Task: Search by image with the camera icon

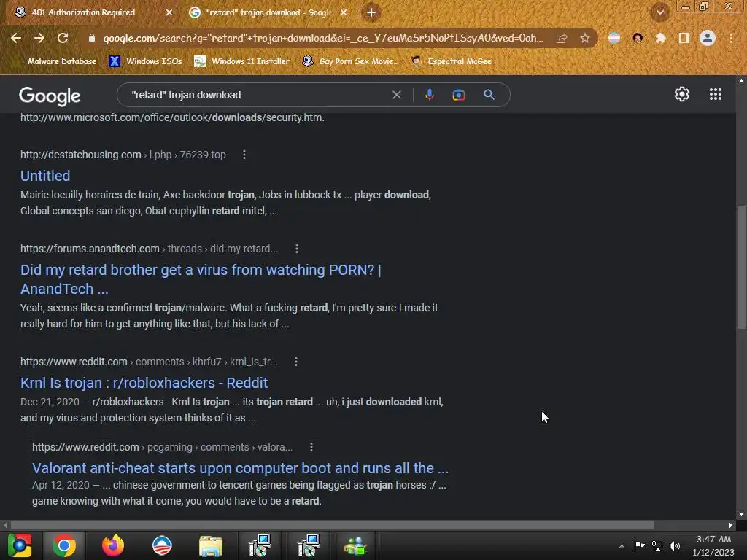Action: coord(458,95)
